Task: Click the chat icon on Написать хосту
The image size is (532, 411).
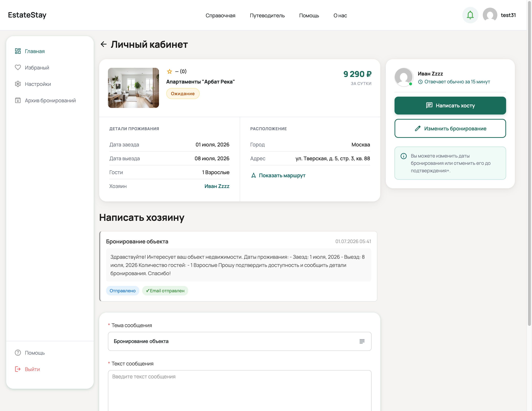Action: pos(429,105)
